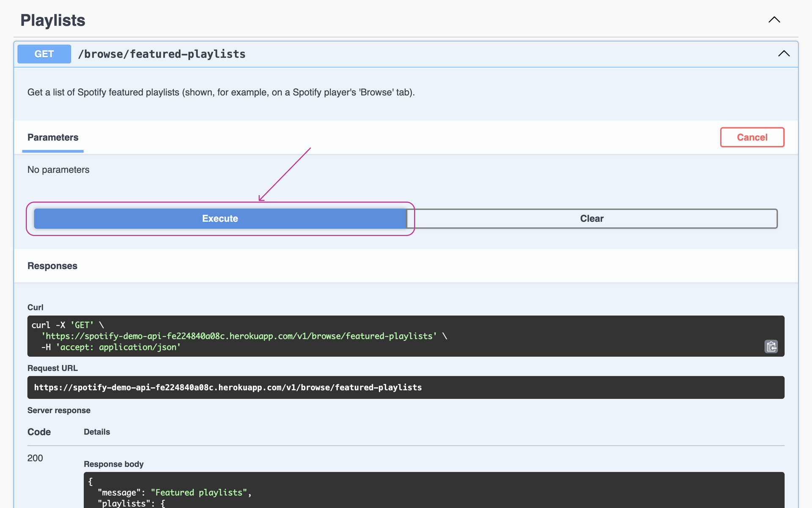812x508 pixels.
Task: Click the Code column header
Action: 38,432
